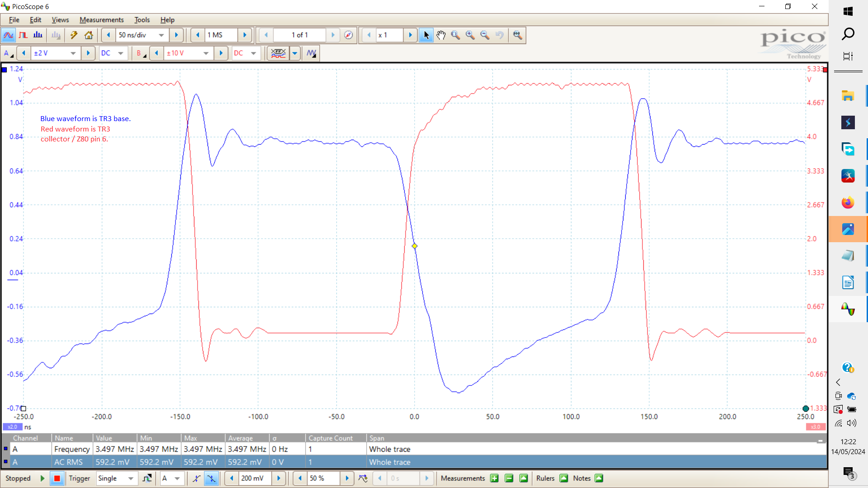Select the Hand pan tool
This screenshot has height=488, width=868.
click(441, 35)
